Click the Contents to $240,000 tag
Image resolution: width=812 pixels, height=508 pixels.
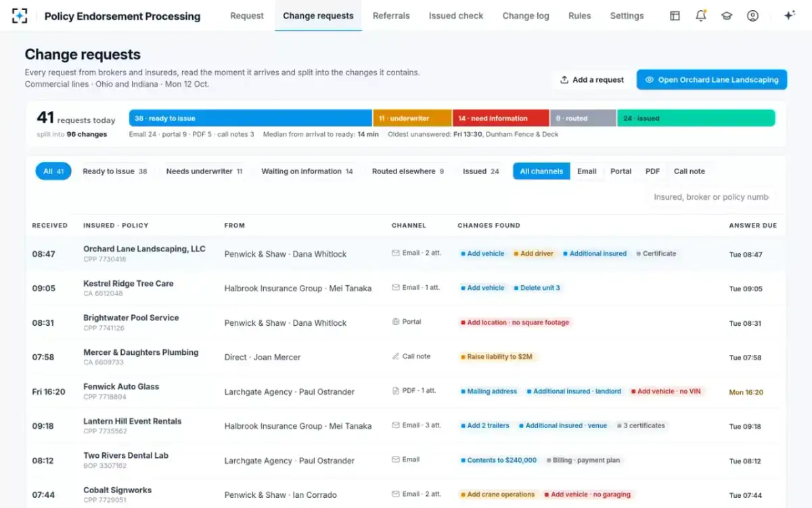tap(499, 460)
